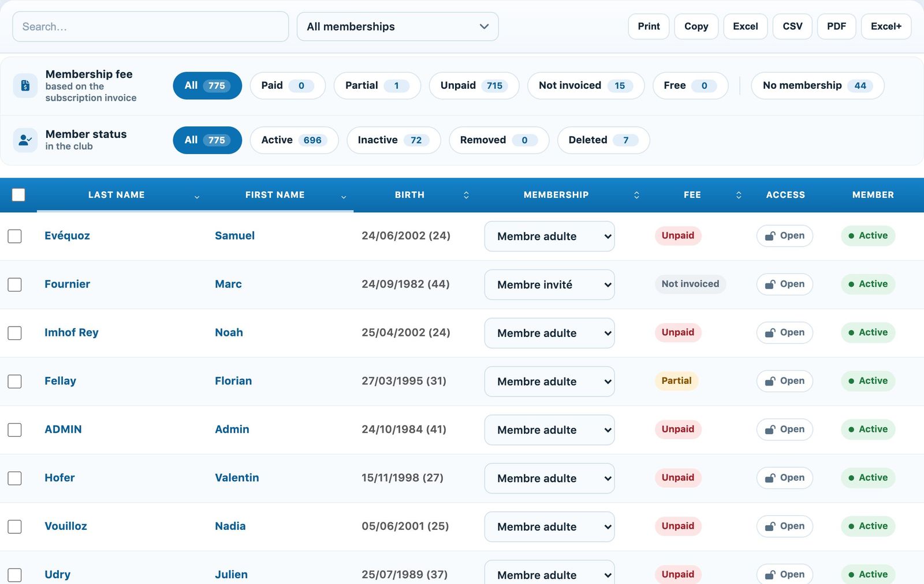The height and width of the screenshot is (584, 924).
Task: Click Open access badge for Udry
Action: 785,574
